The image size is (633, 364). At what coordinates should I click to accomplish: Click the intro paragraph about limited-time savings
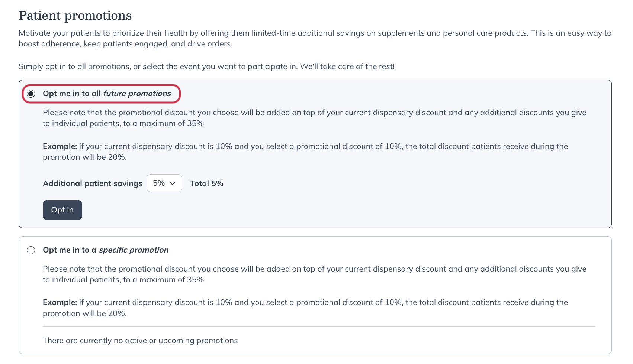(315, 38)
